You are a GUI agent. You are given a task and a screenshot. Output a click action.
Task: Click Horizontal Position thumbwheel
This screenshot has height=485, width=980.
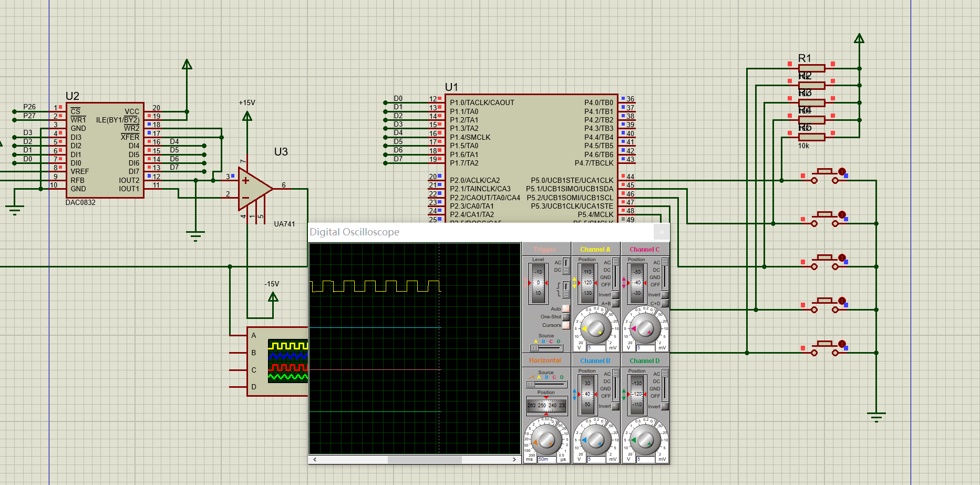point(547,406)
